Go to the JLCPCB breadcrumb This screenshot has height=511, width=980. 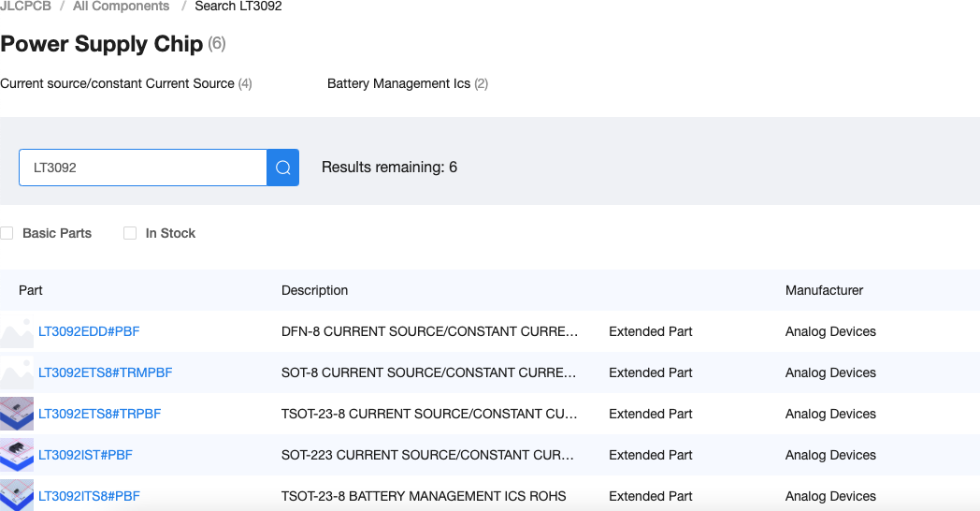25,7
